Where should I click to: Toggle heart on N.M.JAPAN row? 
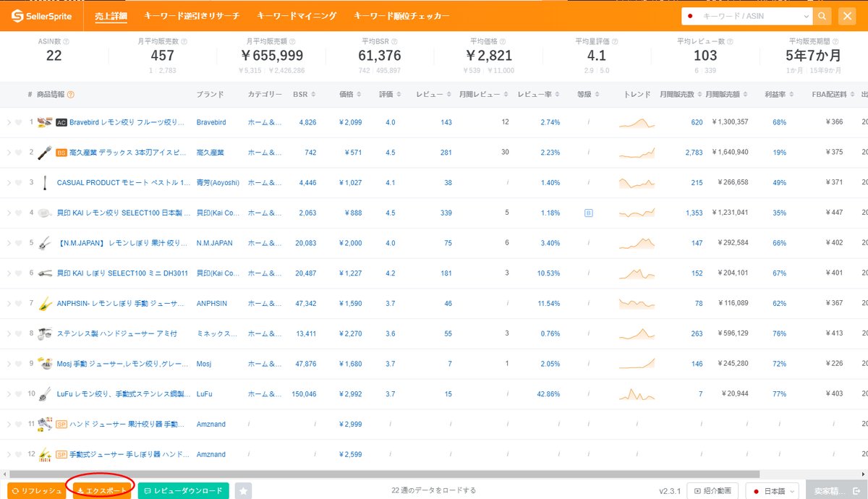19,243
